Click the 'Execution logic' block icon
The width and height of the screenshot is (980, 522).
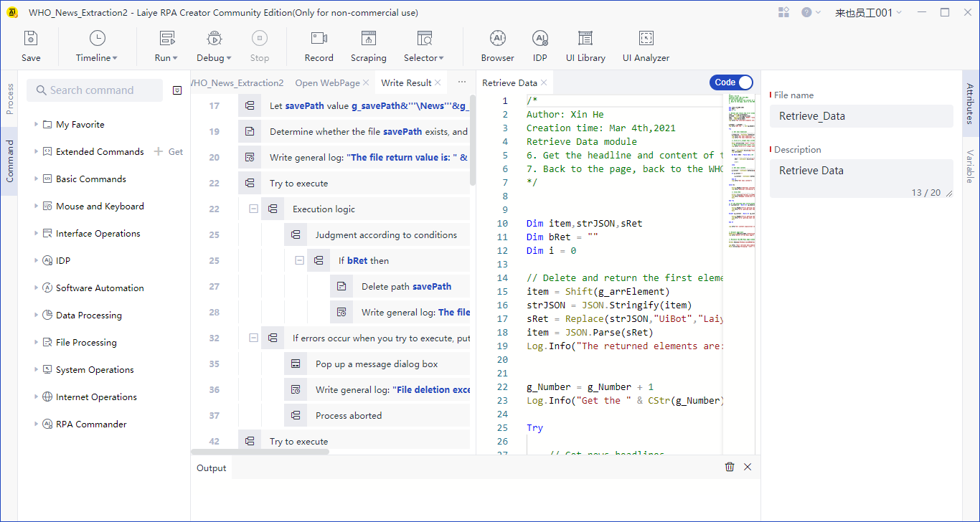[x=273, y=209]
